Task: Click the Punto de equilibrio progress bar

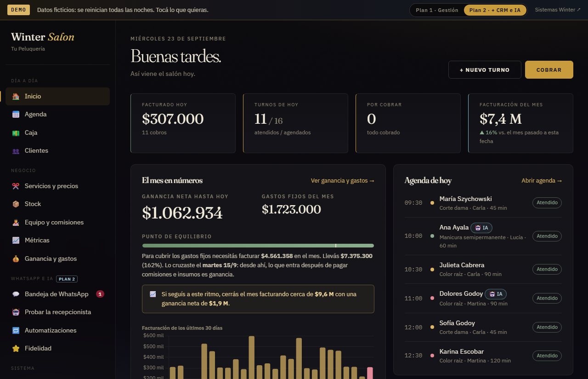Action: pos(258,246)
